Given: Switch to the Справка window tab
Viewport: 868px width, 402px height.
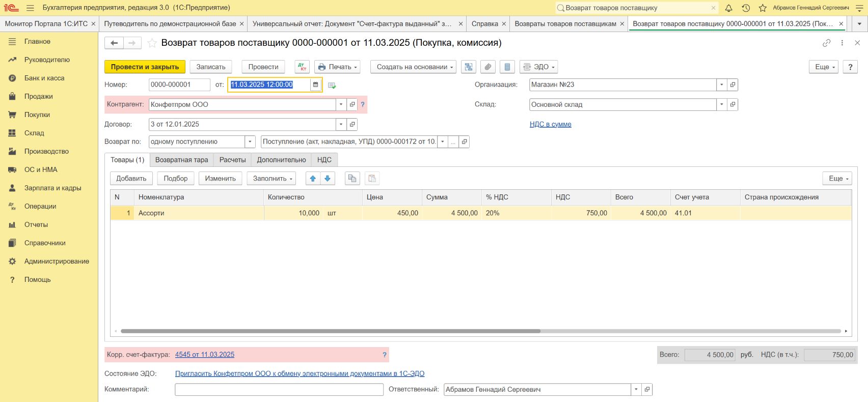Looking at the screenshot, I should coord(485,24).
